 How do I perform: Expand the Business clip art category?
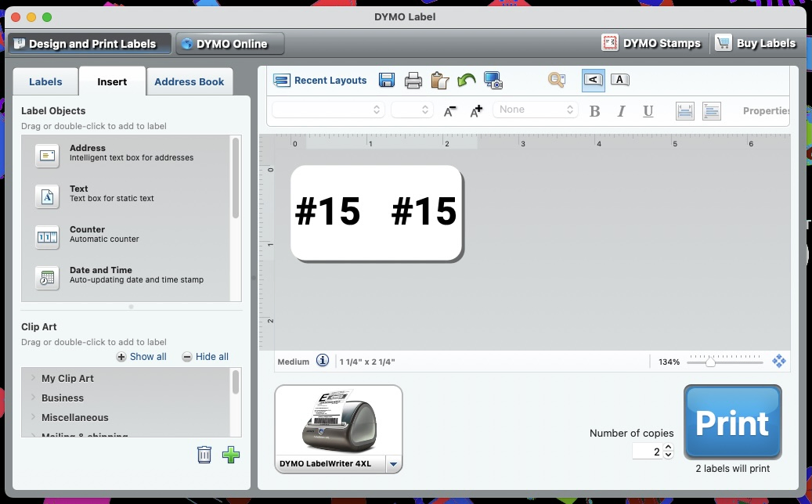[x=34, y=398]
